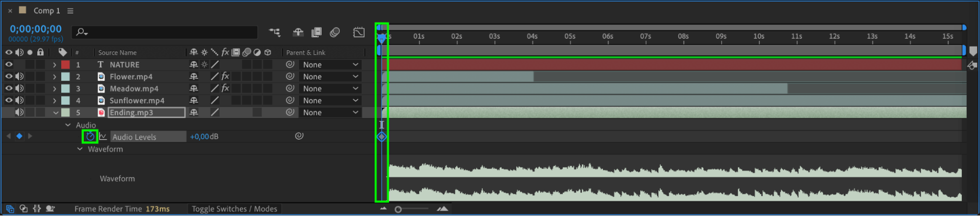Collapse the Waveform section
Image resolution: width=980 pixels, height=216 pixels.
point(79,149)
